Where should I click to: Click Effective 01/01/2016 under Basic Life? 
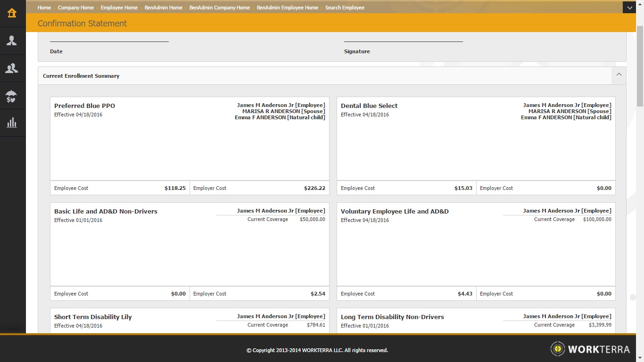(78, 221)
